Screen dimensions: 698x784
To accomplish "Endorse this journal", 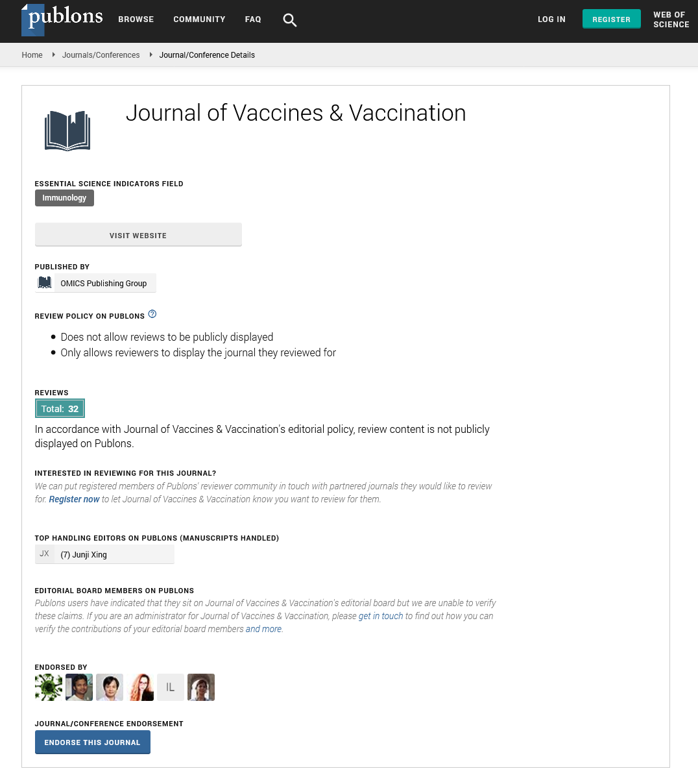I will [93, 742].
